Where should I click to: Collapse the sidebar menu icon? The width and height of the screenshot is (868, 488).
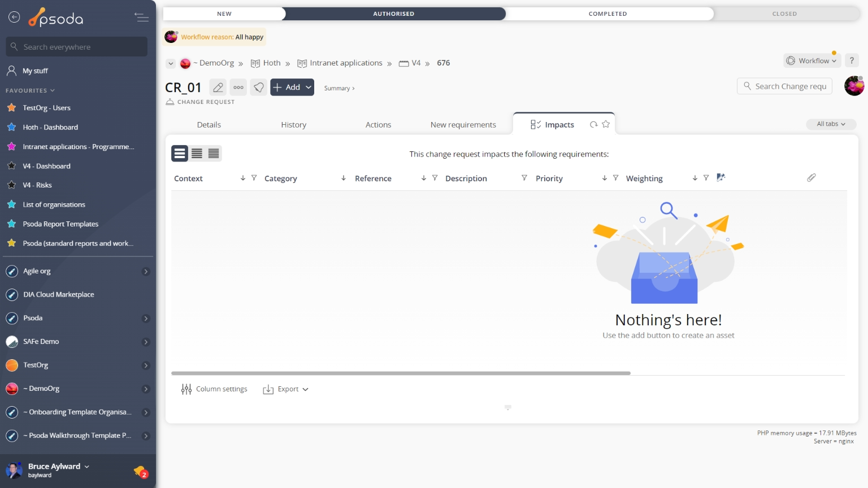pyautogui.click(x=141, y=18)
